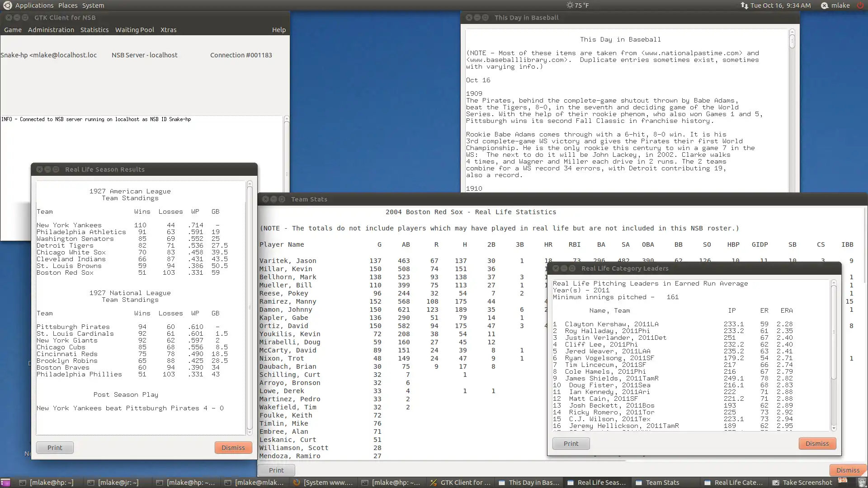Click the This Day in Baseball scrollbar thumb
This screenshot has width=868, height=488.
coord(792,42)
